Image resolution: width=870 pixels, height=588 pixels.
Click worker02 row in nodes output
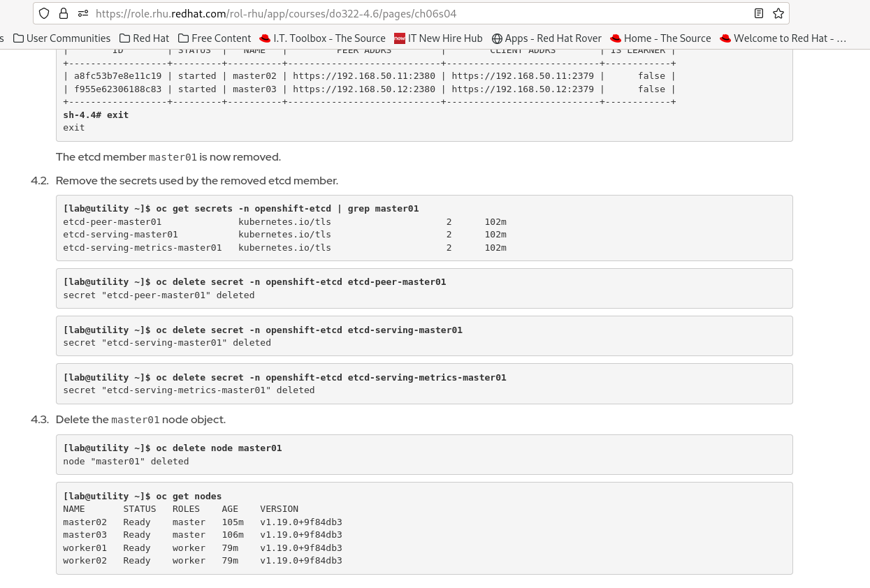click(203, 561)
